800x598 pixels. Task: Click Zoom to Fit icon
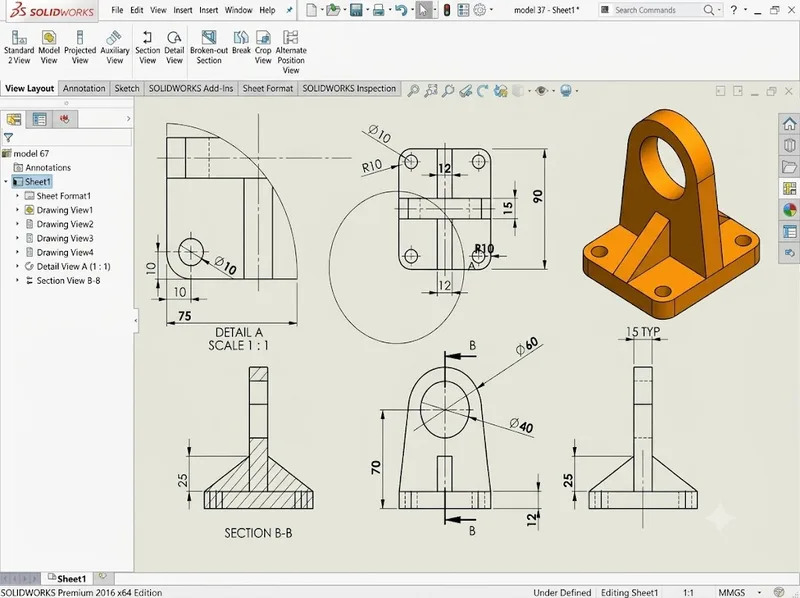point(413,91)
